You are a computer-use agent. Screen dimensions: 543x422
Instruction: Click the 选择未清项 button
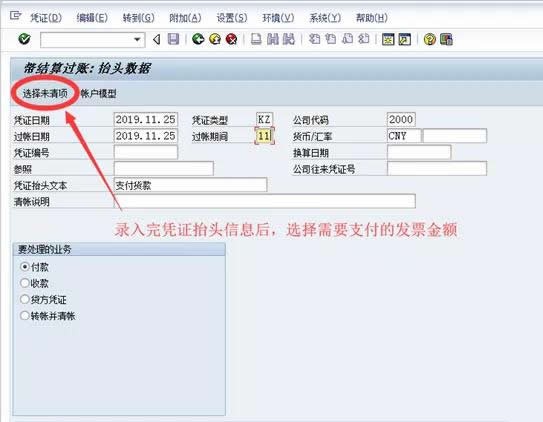pyautogui.click(x=45, y=93)
